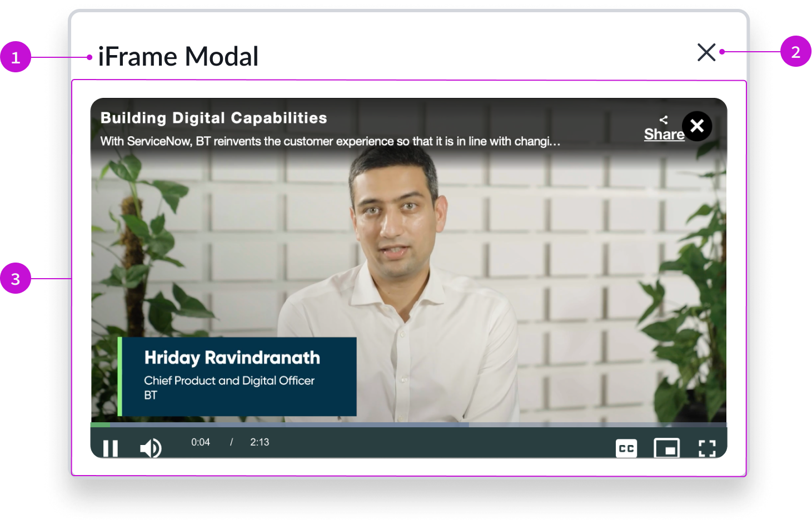Enable picture-in-picture mode

[667, 448]
